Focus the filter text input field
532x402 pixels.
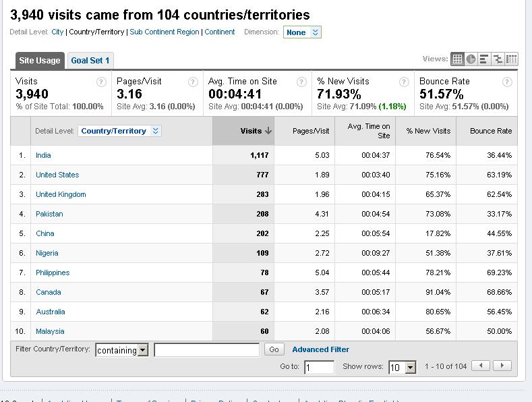click(x=206, y=350)
